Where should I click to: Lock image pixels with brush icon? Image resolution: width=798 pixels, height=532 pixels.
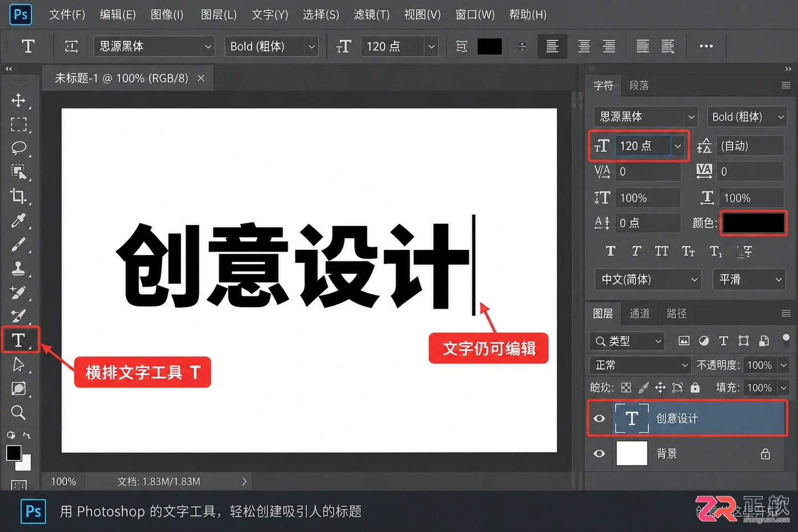pos(643,388)
